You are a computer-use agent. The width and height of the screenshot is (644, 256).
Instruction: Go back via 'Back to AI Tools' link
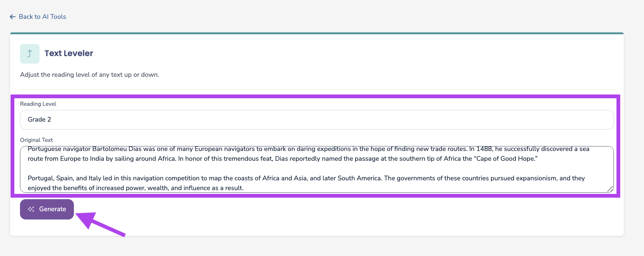(x=42, y=17)
